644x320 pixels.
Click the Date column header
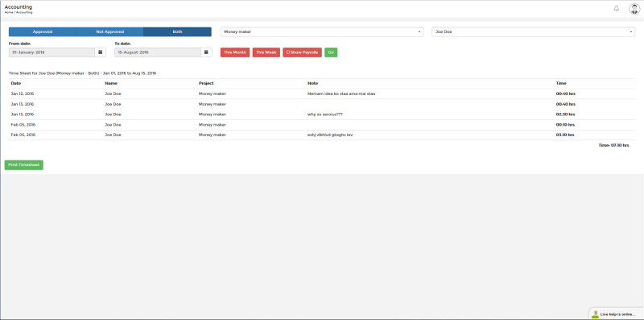click(15, 83)
